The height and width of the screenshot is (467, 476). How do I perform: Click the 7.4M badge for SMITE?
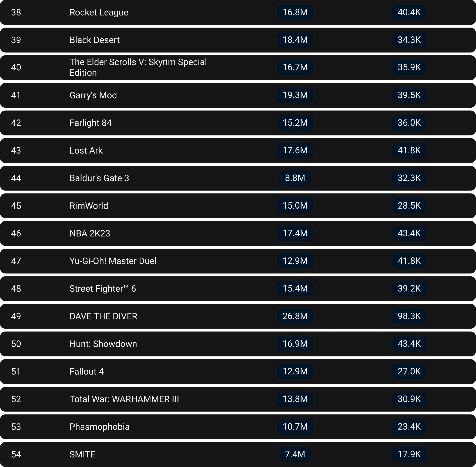click(295, 454)
